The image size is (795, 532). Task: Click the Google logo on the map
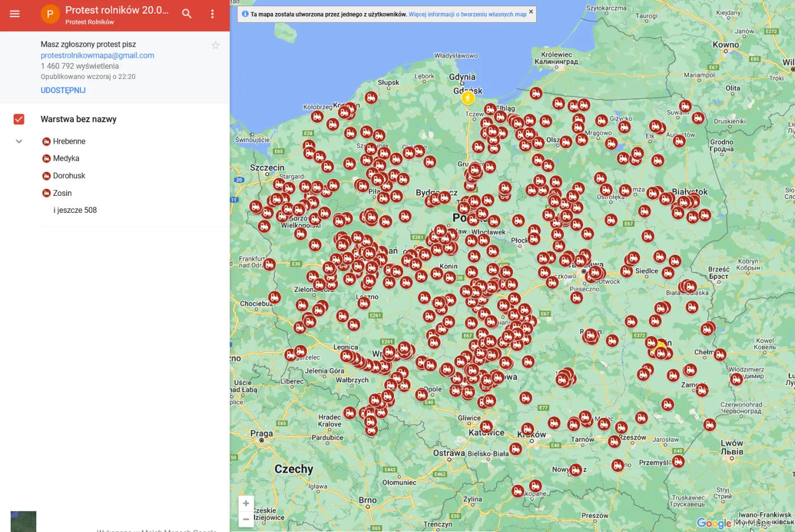tap(714, 523)
